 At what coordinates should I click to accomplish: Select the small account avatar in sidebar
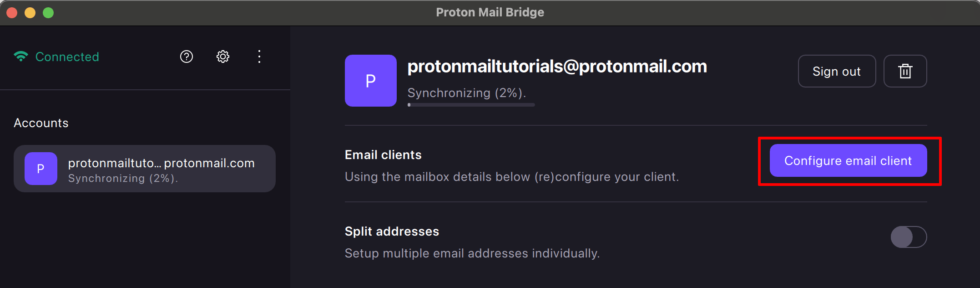40,169
